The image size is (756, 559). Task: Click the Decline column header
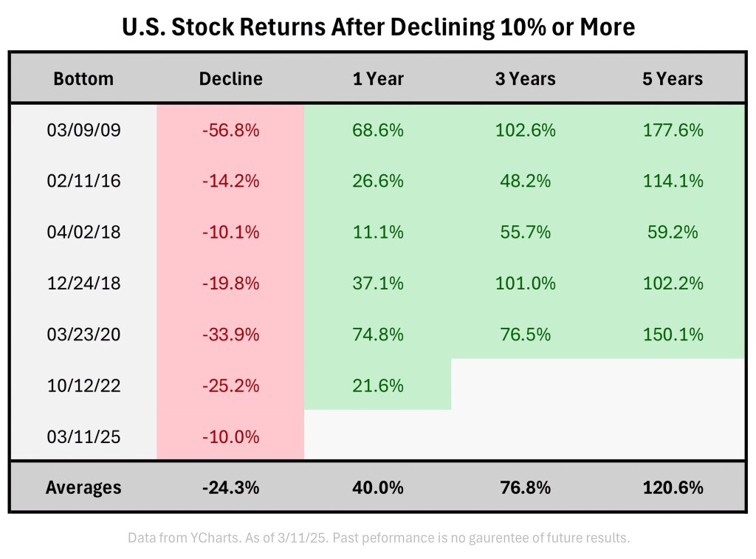coord(230,78)
